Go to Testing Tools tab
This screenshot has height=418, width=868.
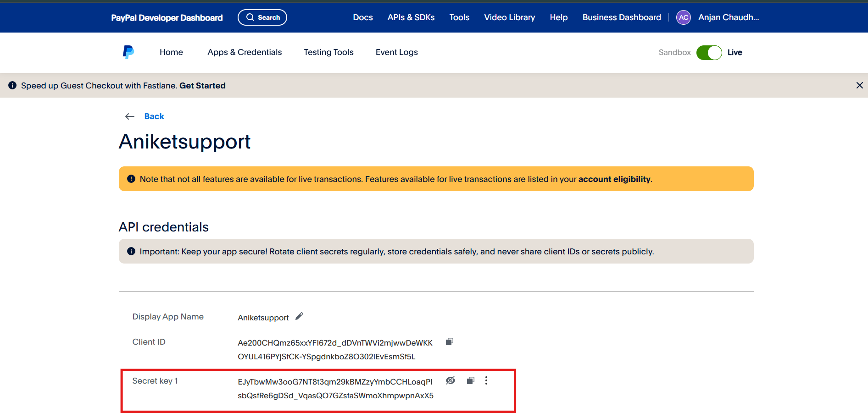[328, 52]
